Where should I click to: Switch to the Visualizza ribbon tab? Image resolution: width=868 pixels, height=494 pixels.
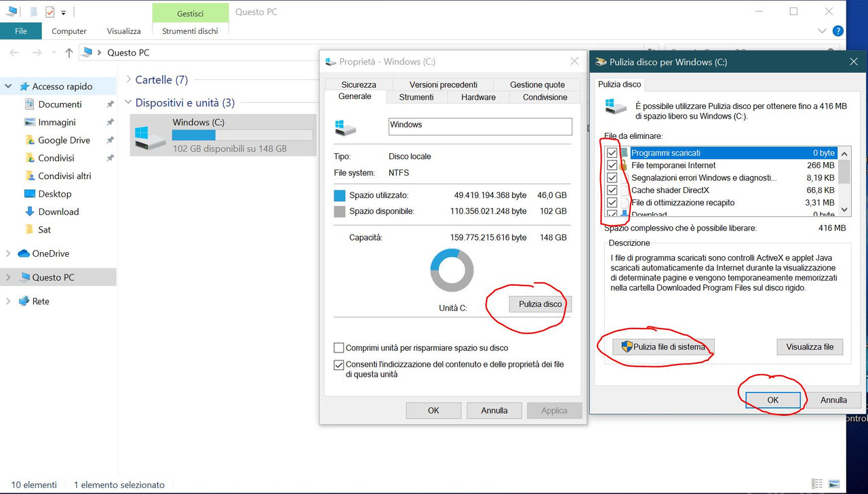(123, 30)
